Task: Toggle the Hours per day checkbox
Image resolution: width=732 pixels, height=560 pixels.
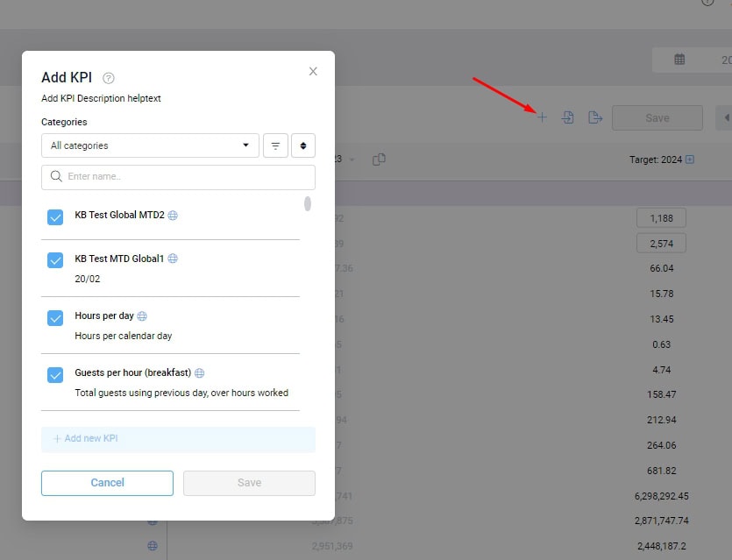Action: tap(55, 318)
